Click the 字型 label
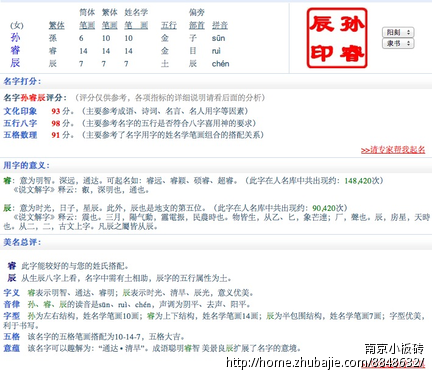 tap(12, 316)
